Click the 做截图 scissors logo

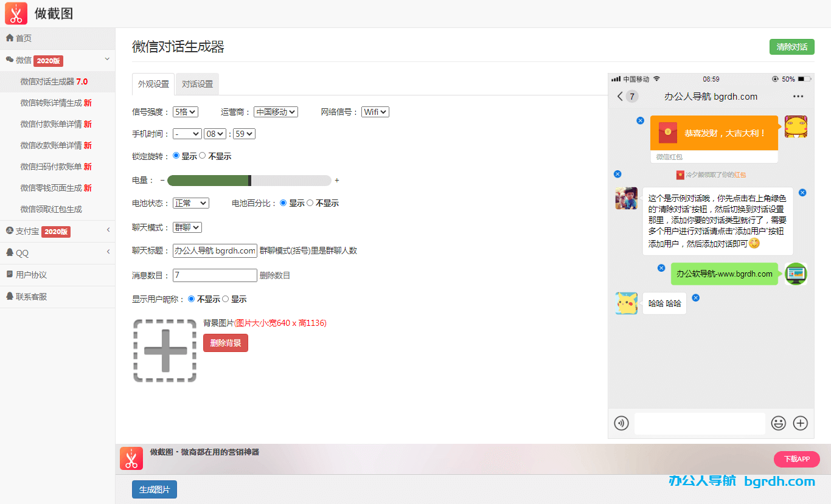16,13
